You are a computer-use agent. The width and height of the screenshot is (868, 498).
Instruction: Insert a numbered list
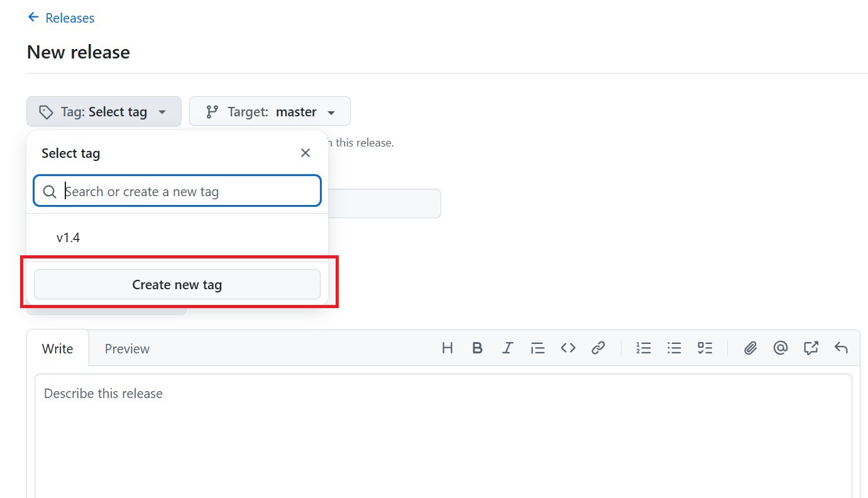pos(644,348)
